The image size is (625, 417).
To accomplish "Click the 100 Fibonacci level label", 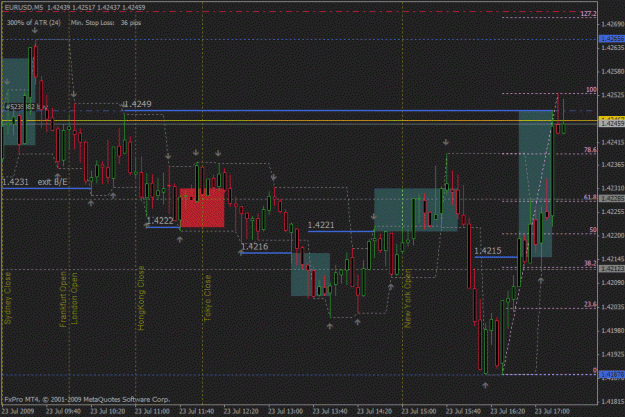I will [591, 90].
